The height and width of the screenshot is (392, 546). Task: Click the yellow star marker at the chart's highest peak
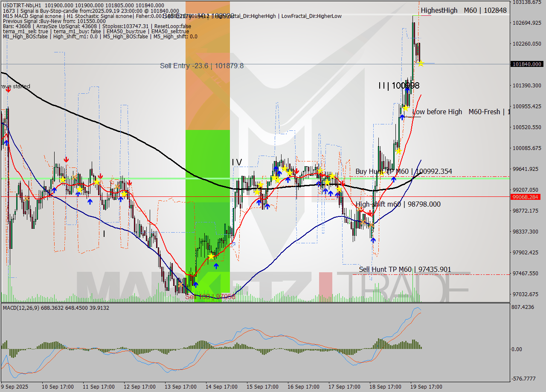(x=421, y=63)
